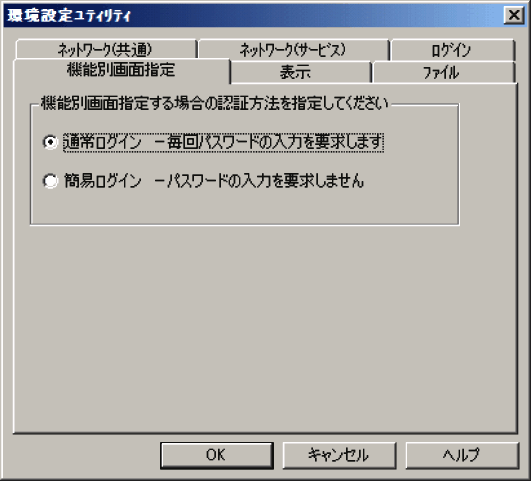Click the キャンセル button

(339, 455)
